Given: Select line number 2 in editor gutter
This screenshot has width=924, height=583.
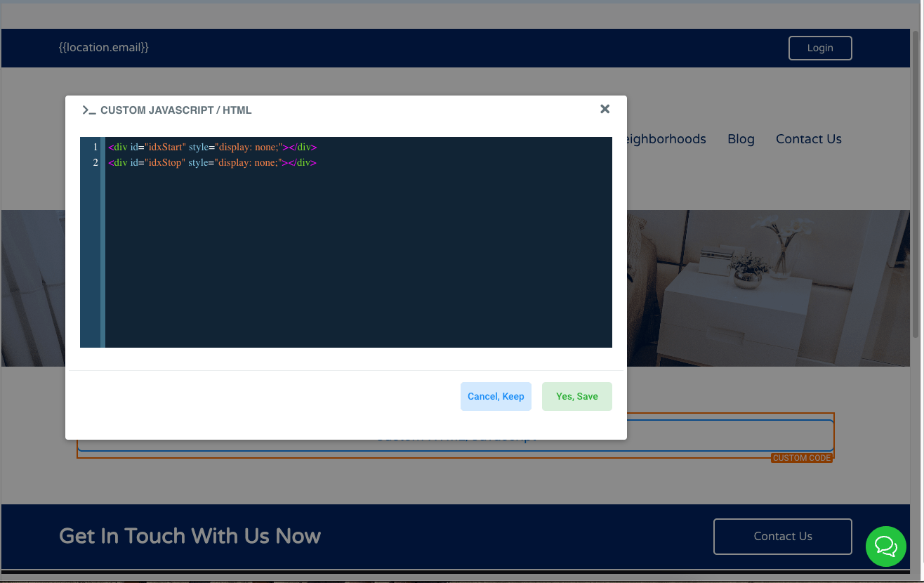Looking at the screenshot, I should pos(95,163).
